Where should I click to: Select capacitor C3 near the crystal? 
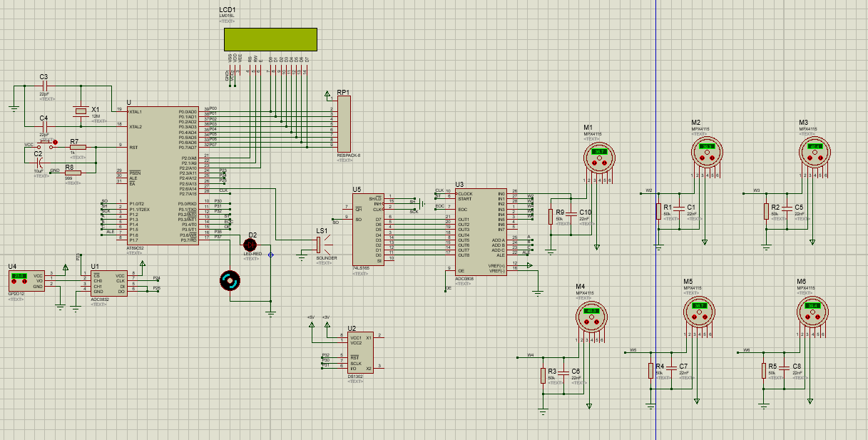(44, 86)
